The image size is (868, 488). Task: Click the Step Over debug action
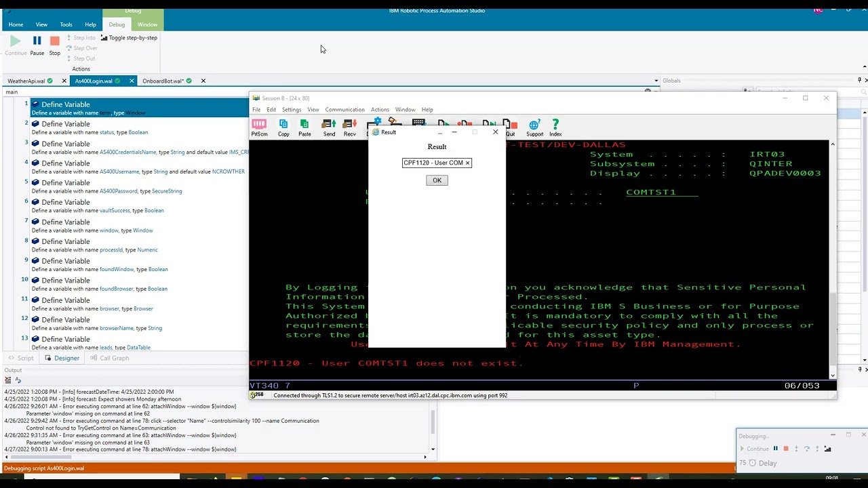81,48
